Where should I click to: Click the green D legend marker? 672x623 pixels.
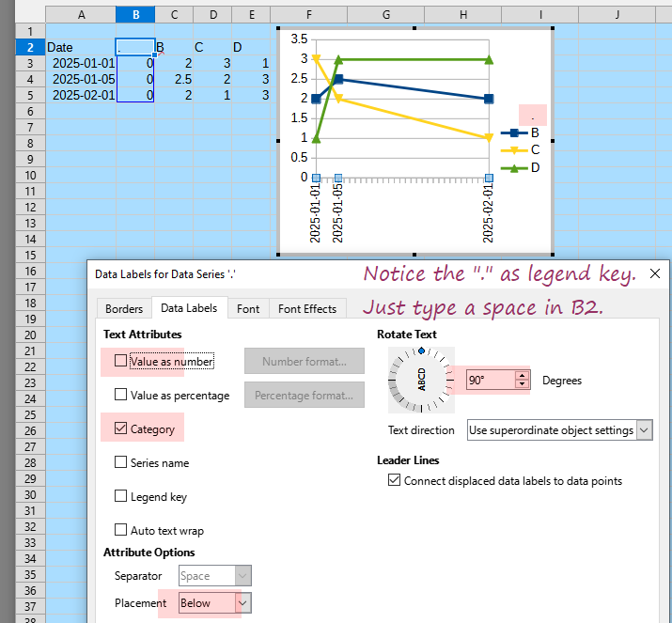pyautogui.click(x=513, y=167)
